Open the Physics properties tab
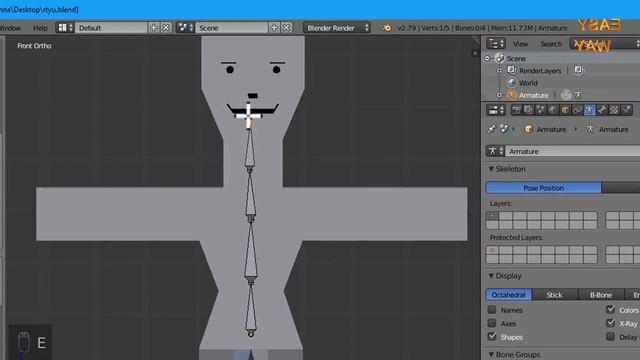640x360 pixels. (627, 110)
